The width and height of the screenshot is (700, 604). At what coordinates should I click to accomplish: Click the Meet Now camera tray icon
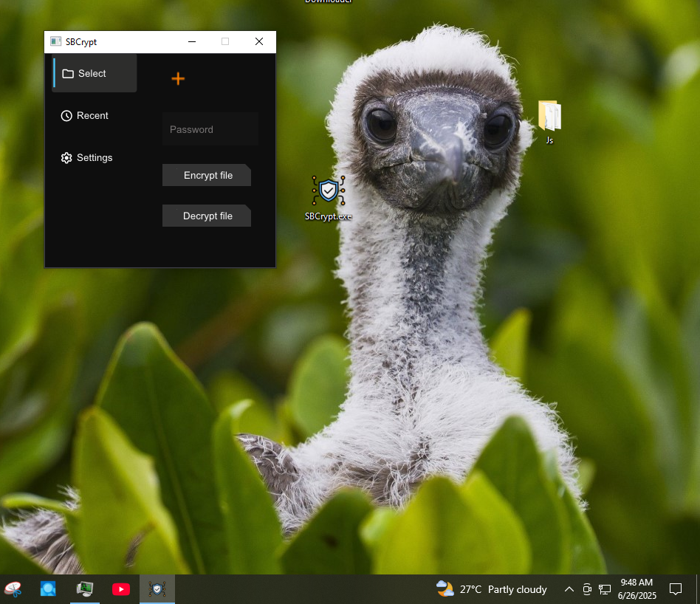(x=587, y=589)
